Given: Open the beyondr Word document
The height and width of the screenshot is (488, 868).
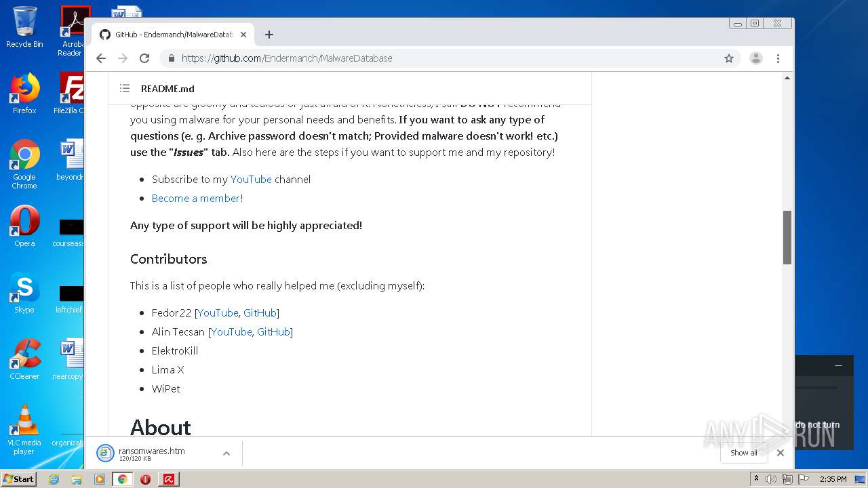Looking at the screenshot, I should pos(71,160).
